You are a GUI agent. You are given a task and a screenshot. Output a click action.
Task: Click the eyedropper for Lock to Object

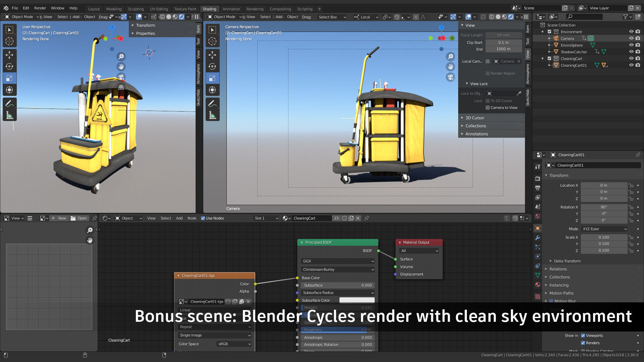519,94
